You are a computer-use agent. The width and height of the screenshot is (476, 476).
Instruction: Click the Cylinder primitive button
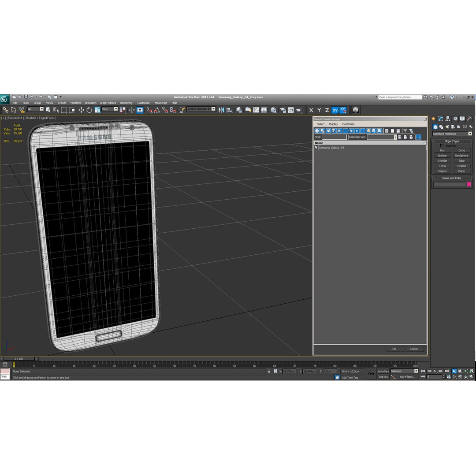[442, 161]
